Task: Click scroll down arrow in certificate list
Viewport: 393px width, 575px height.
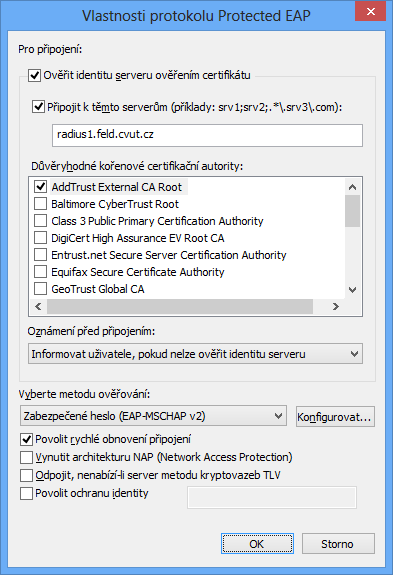Action: pos(353,290)
